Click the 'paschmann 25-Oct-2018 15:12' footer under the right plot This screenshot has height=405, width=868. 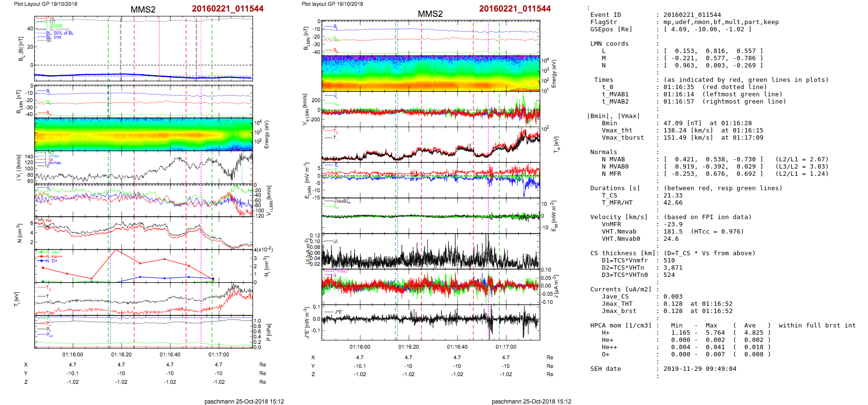(x=531, y=401)
